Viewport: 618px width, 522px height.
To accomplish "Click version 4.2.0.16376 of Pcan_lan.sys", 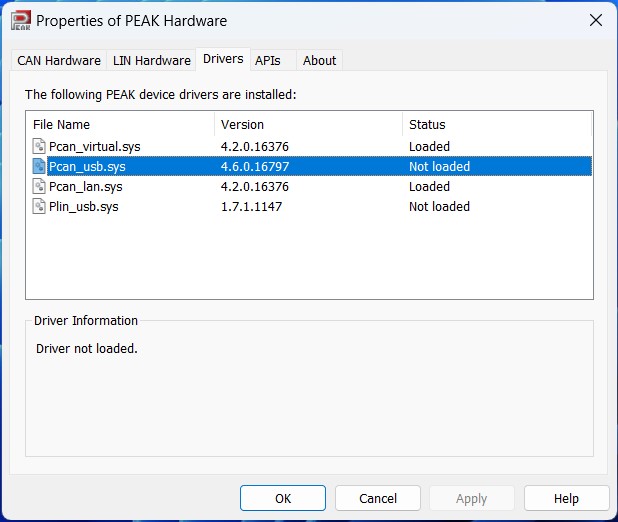I will click(x=255, y=186).
